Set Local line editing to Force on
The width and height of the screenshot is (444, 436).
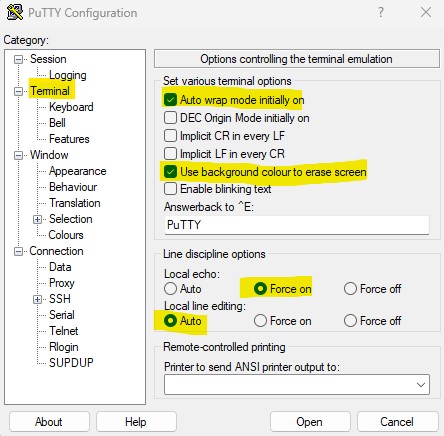pos(260,321)
